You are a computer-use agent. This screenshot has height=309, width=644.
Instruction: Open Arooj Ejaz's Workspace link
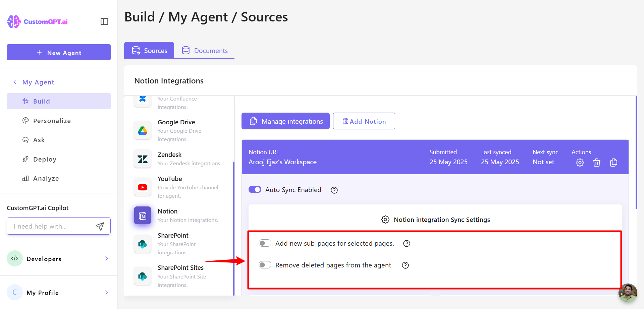282,162
